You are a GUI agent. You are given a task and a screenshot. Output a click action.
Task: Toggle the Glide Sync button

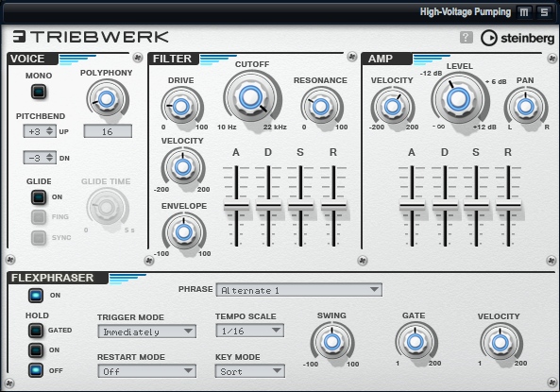click(x=39, y=238)
